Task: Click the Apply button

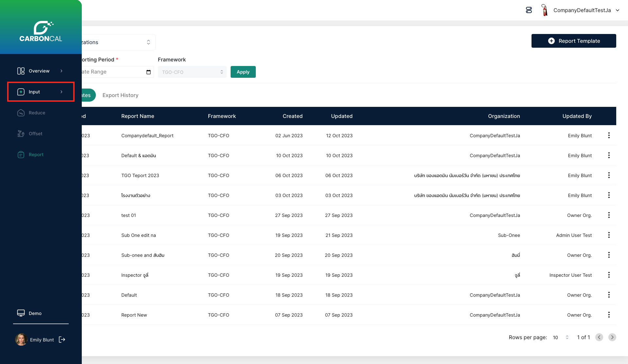Action: click(x=243, y=72)
